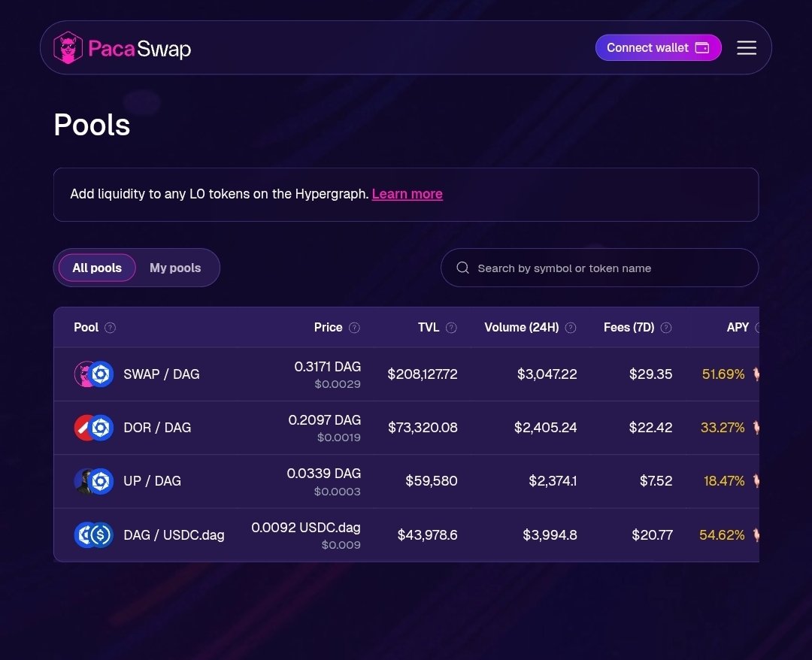Click the 0.2097 DAG price value

[324, 419]
